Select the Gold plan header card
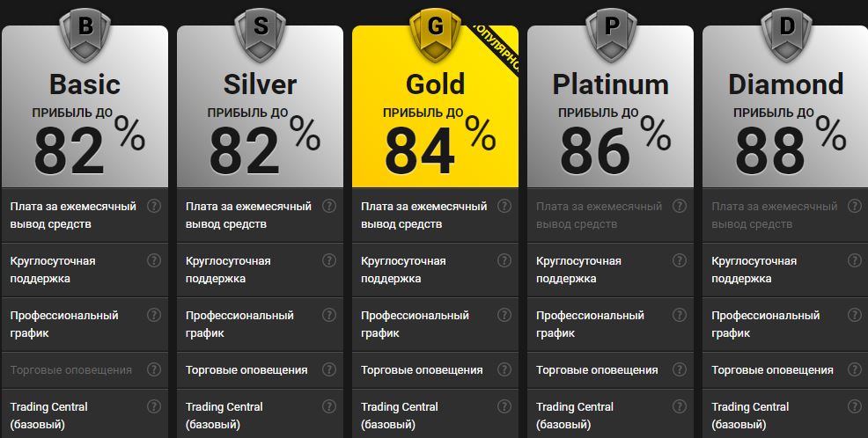This screenshot has height=438, width=868. click(435, 106)
